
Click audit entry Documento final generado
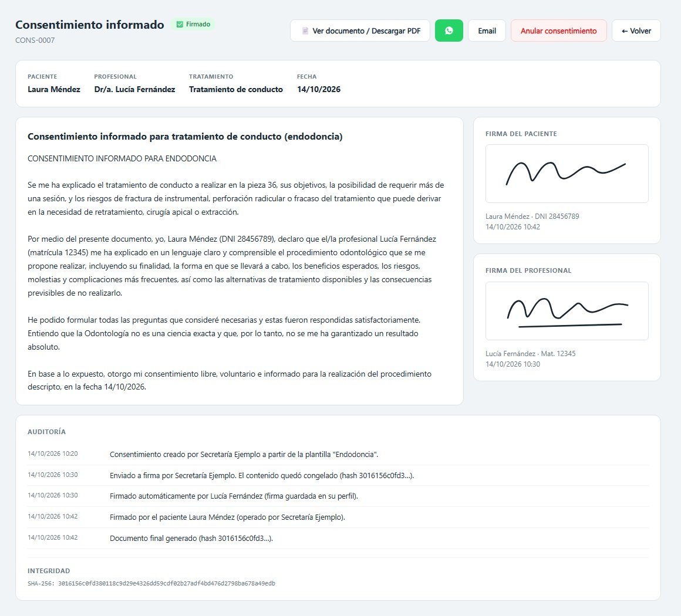tap(191, 539)
